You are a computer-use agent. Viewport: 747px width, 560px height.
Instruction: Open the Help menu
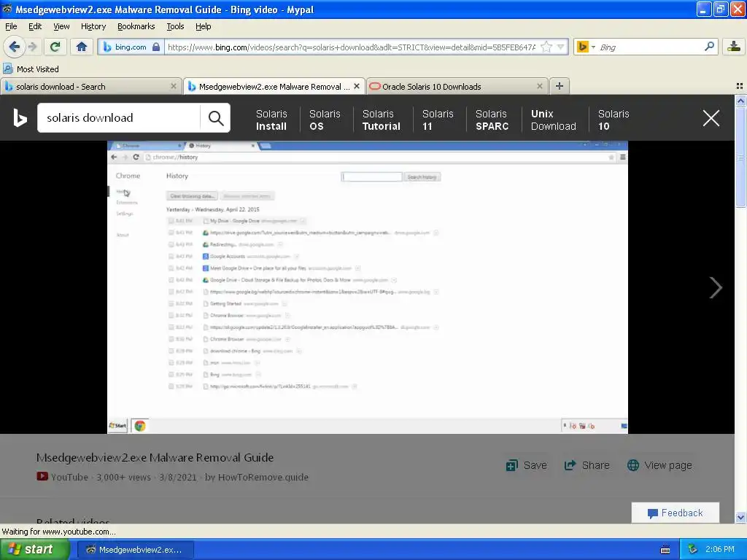click(203, 26)
